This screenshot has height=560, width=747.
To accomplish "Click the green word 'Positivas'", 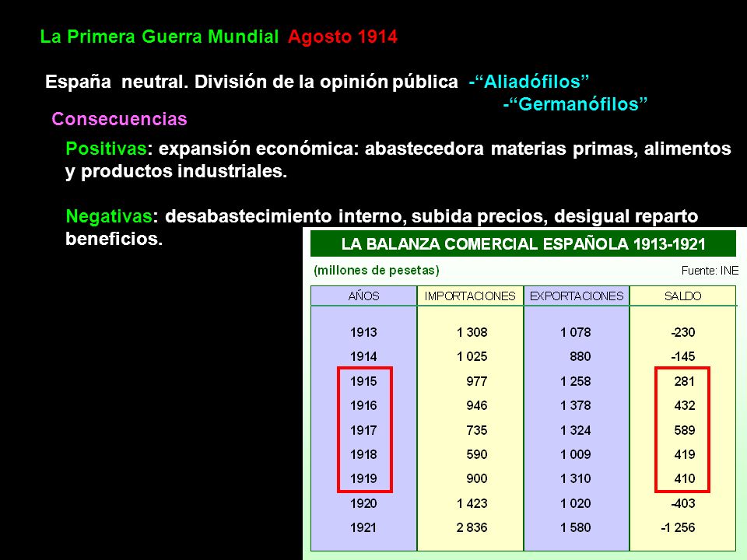I will [x=106, y=149].
